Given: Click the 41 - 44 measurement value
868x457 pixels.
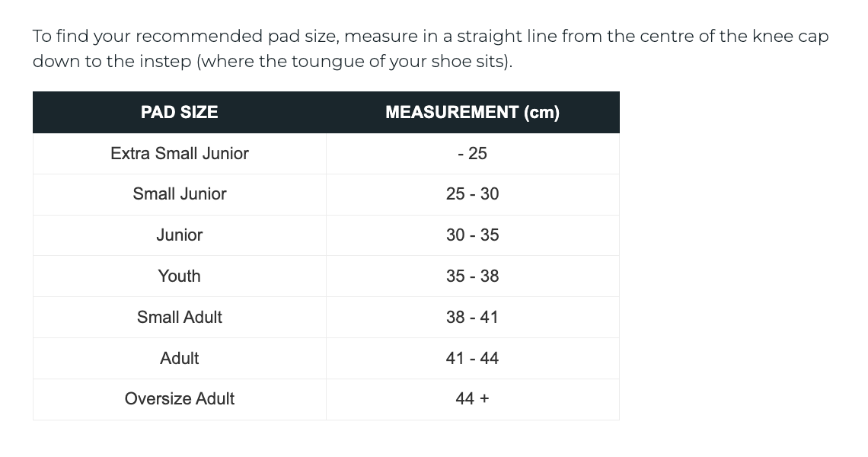Looking at the screenshot, I should [472, 358].
